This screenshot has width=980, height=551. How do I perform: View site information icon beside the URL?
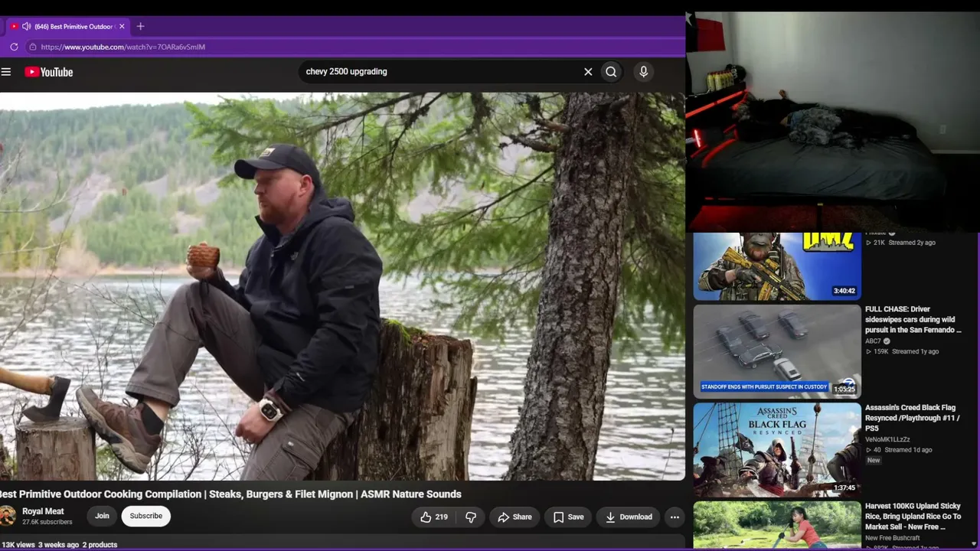coord(32,47)
